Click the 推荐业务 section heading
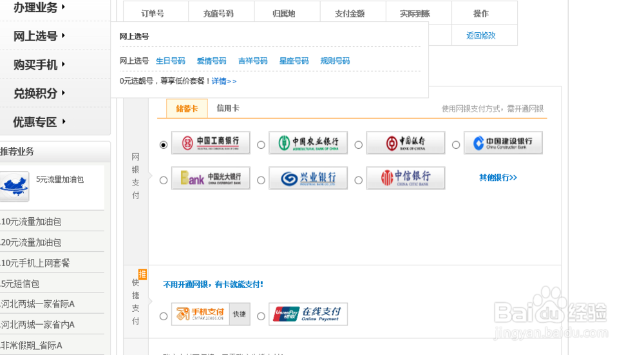The image size is (644, 355). click(17, 151)
